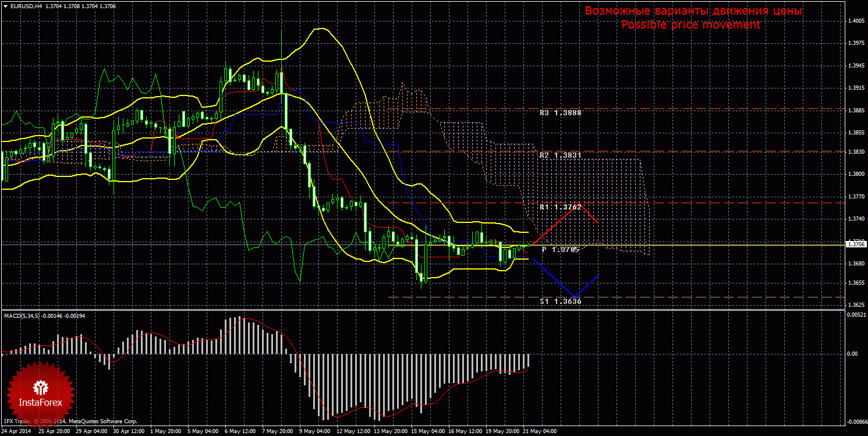This screenshot has height=436, width=868.
Task: Select the S1 1.3636 support label
Action: [x=560, y=302]
